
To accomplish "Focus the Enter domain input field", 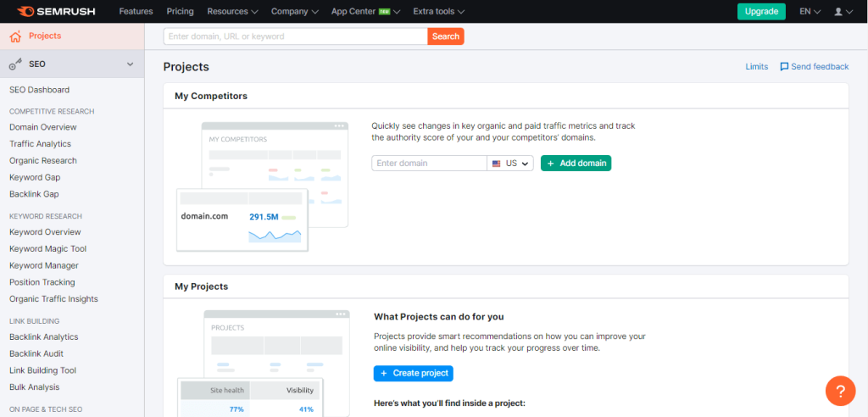I will tap(429, 164).
